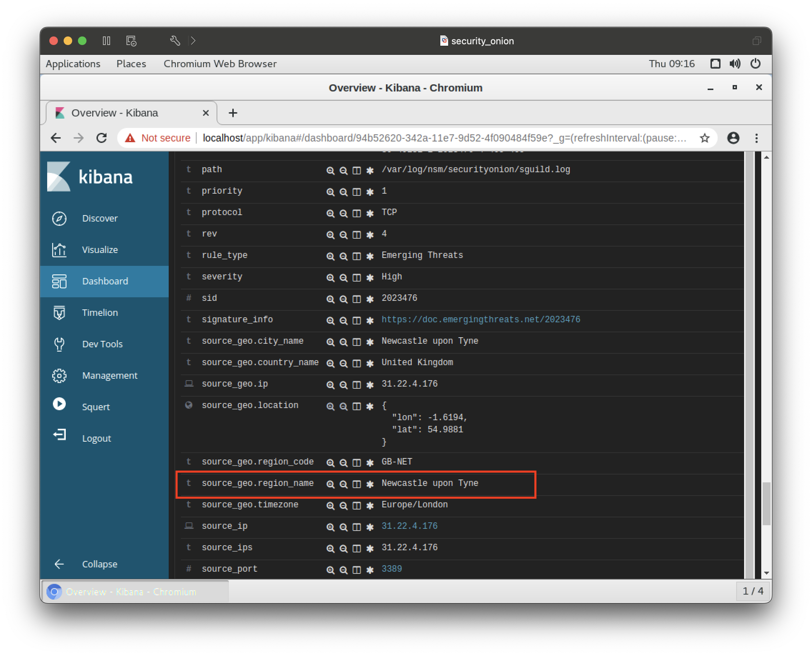Filter for value on source_geo.city_name row
The image size is (812, 656).
(x=330, y=342)
